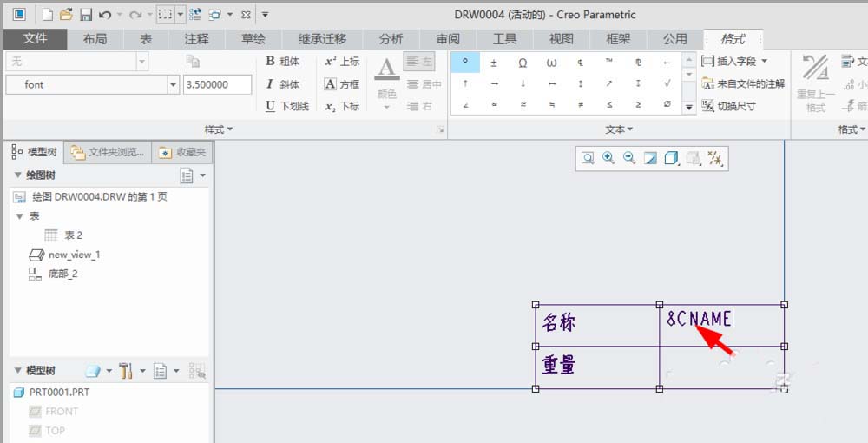Viewport: 868px width, 443px height.
Task: Click the datum display filters icon
Action: click(x=714, y=159)
